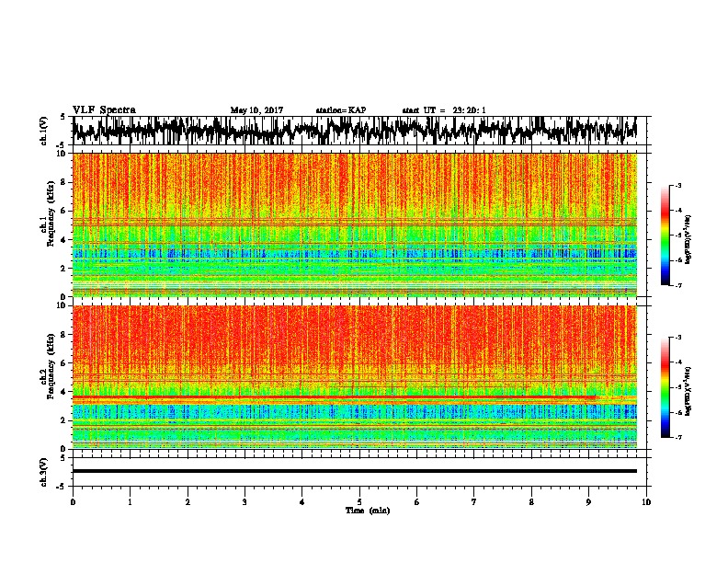Click the "-3" tick on ch.1 colorbar
This screenshot has height=563, width=728.
(x=678, y=185)
